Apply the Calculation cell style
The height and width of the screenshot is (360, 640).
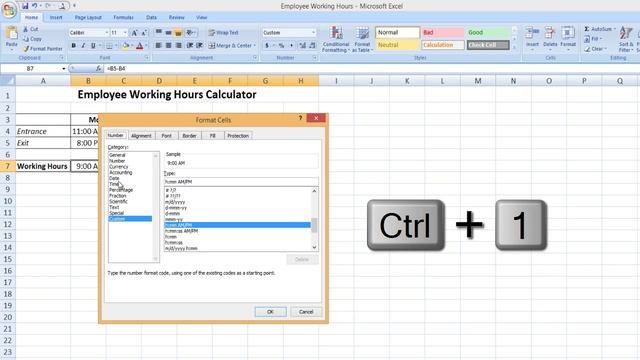(x=442, y=45)
